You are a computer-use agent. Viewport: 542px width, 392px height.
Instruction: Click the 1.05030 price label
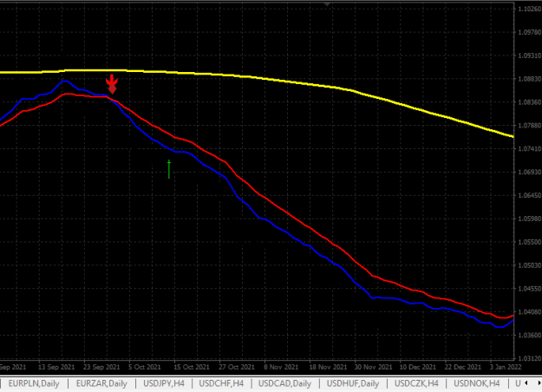tap(530, 265)
